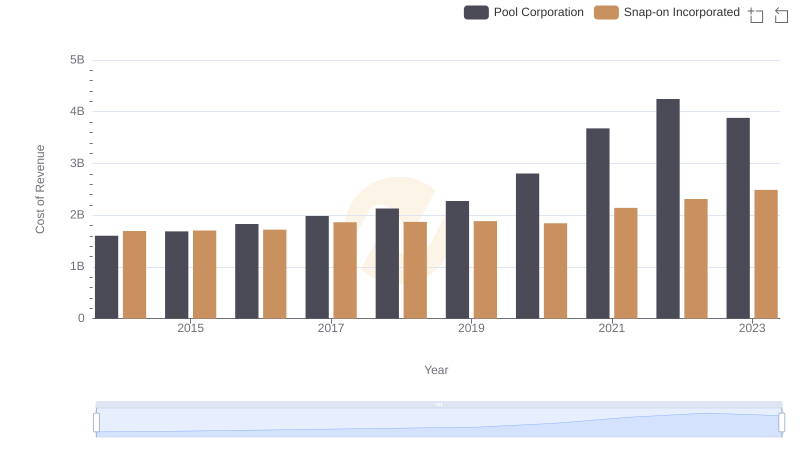Click Pool Corporation bar for 2016

coord(247,271)
